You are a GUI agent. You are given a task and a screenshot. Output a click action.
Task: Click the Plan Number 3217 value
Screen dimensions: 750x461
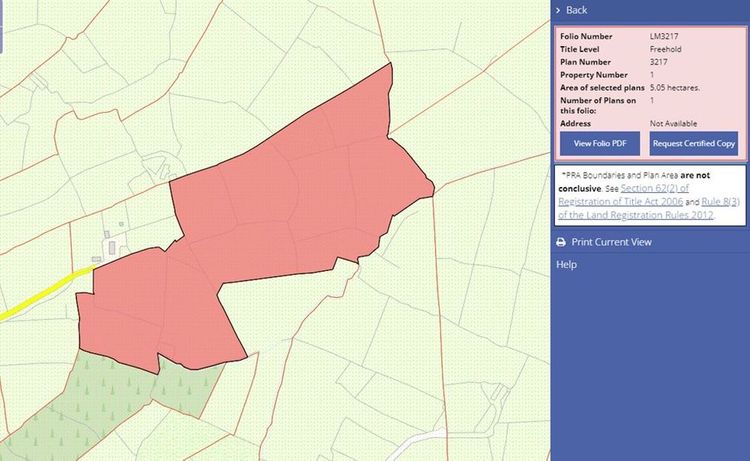pyautogui.click(x=659, y=62)
